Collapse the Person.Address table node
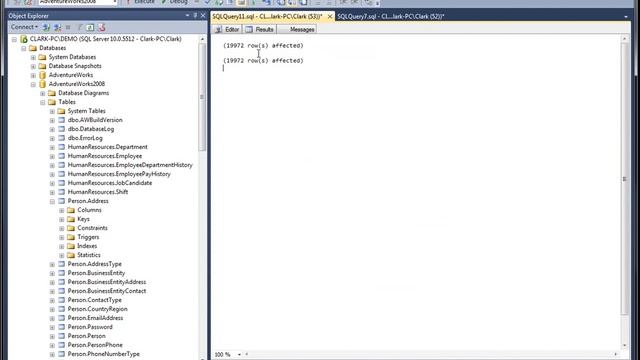This screenshot has width=640, height=360. [x=52, y=201]
